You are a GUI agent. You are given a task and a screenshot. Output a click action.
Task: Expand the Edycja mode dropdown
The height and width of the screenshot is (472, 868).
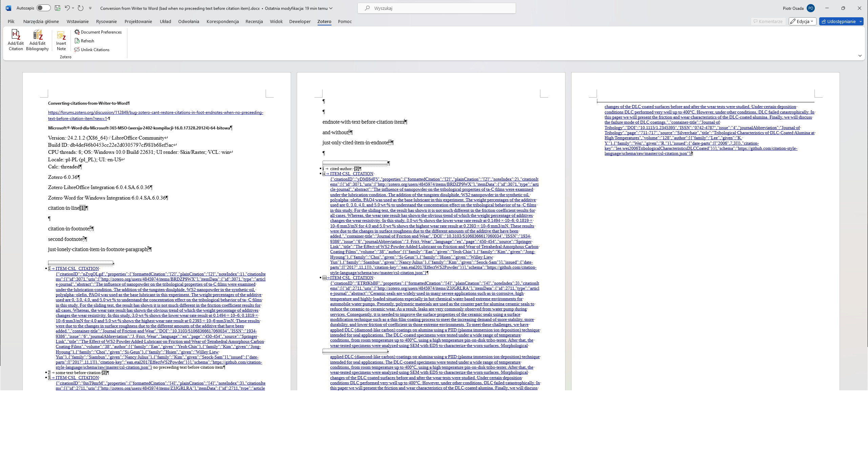point(802,21)
